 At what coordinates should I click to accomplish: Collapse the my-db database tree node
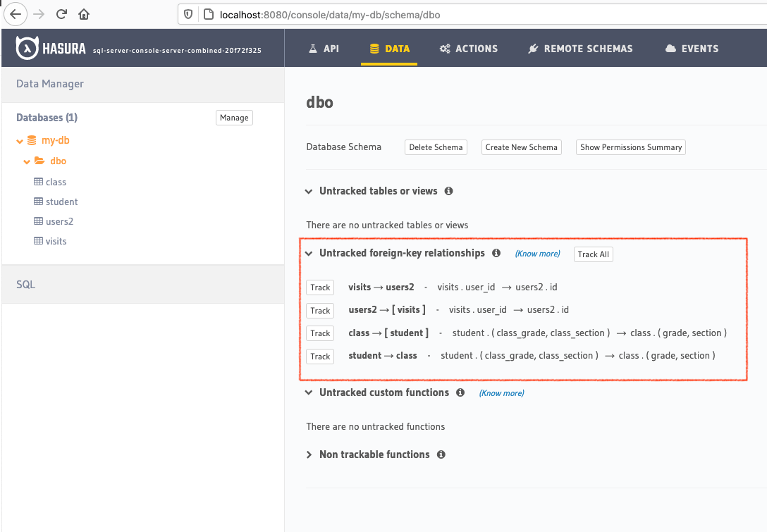tap(20, 141)
